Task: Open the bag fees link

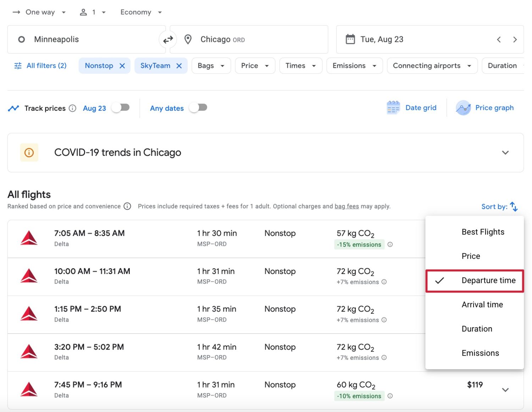Action: pos(347,206)
